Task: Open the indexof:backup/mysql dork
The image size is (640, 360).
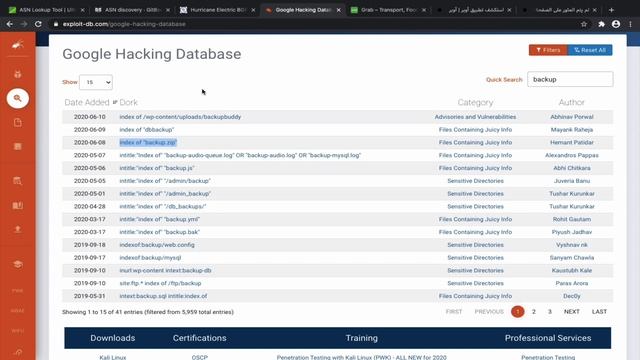Action: (150, 258)
